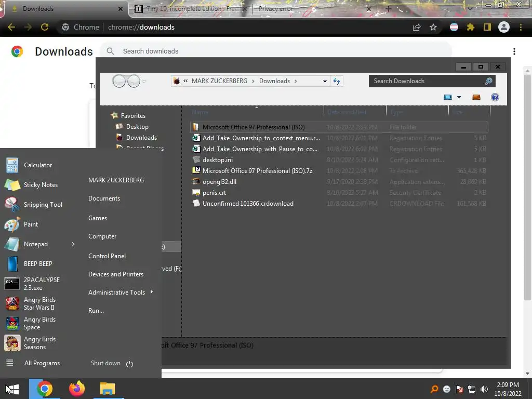Expand Notepad jump list arrow

click(73, 244)
